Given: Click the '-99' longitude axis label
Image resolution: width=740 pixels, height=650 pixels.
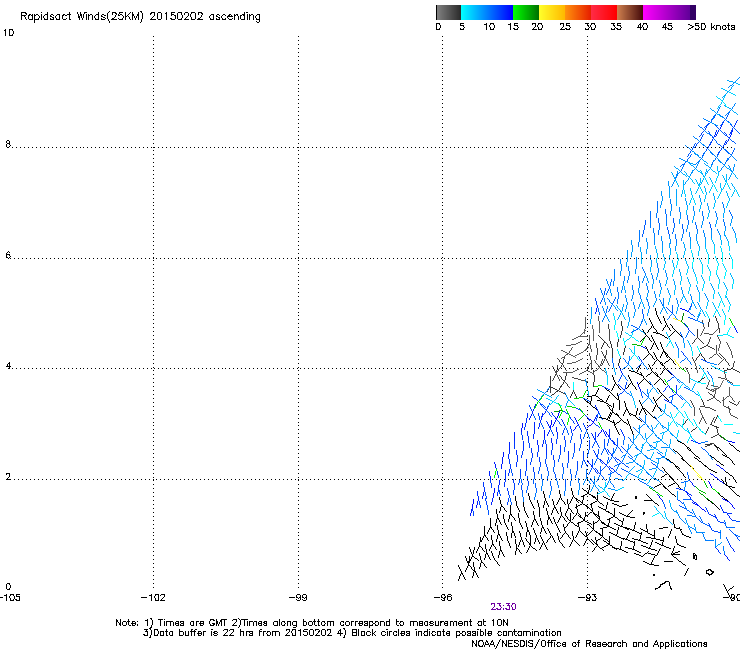Looking at the screenshot, I should 298,598.
